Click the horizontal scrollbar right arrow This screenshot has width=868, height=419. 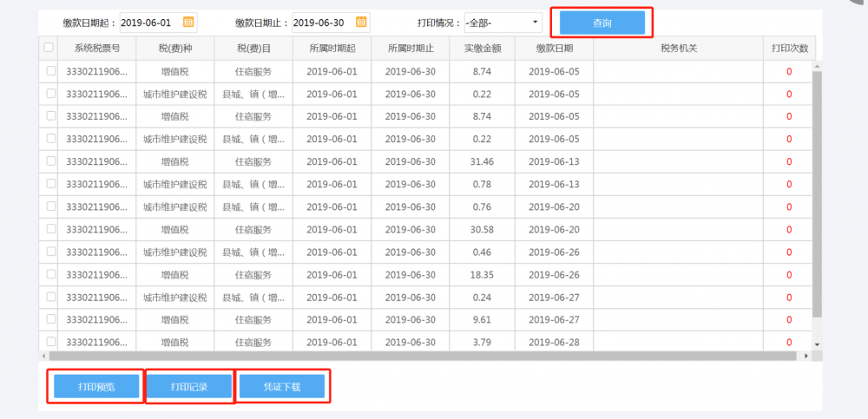(x=805, y=356)
